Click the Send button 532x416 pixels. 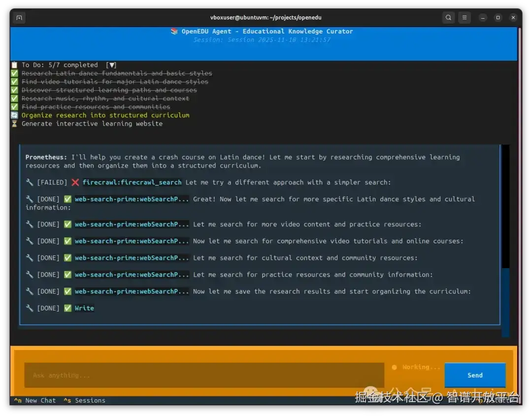[x=475, y=375]
